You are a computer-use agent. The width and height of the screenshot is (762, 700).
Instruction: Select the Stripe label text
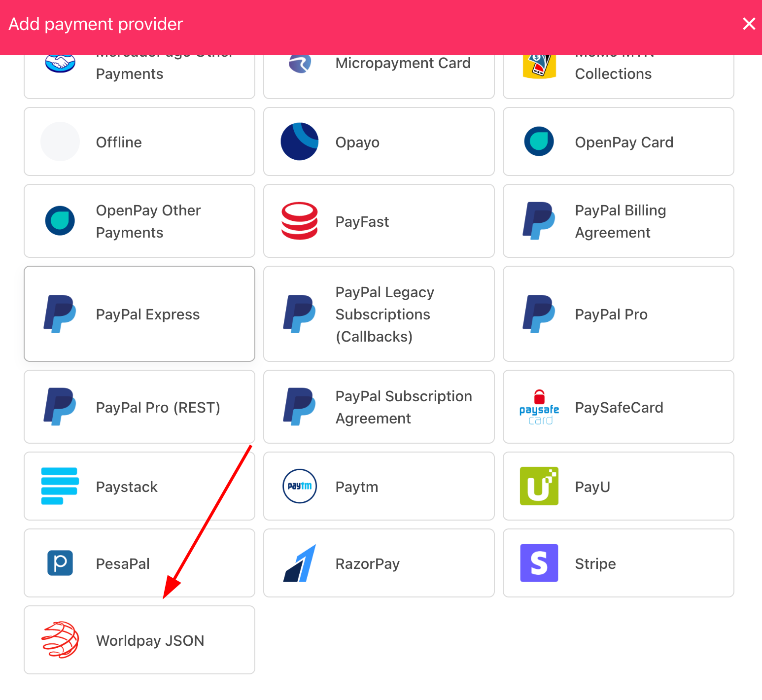(x=595, y=564)
